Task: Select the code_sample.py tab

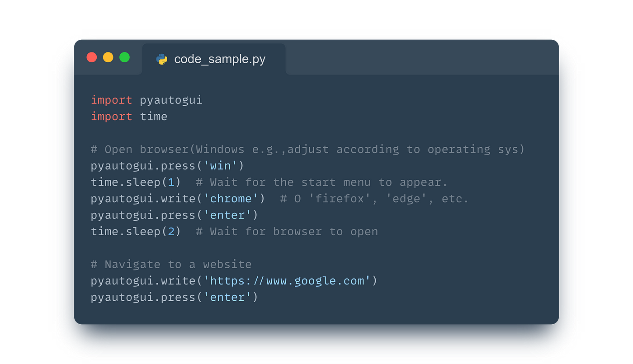Action: [x=214, y=59]
